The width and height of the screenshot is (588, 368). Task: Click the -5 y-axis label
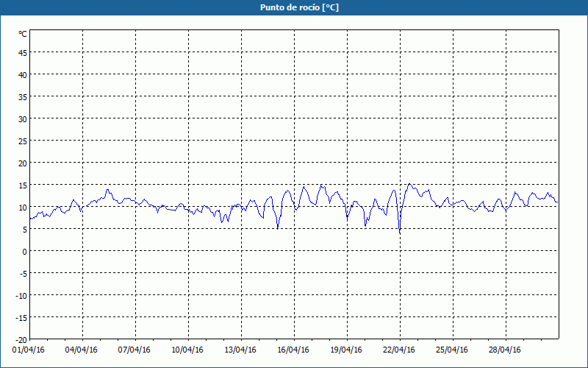click(x=24, y=274)
